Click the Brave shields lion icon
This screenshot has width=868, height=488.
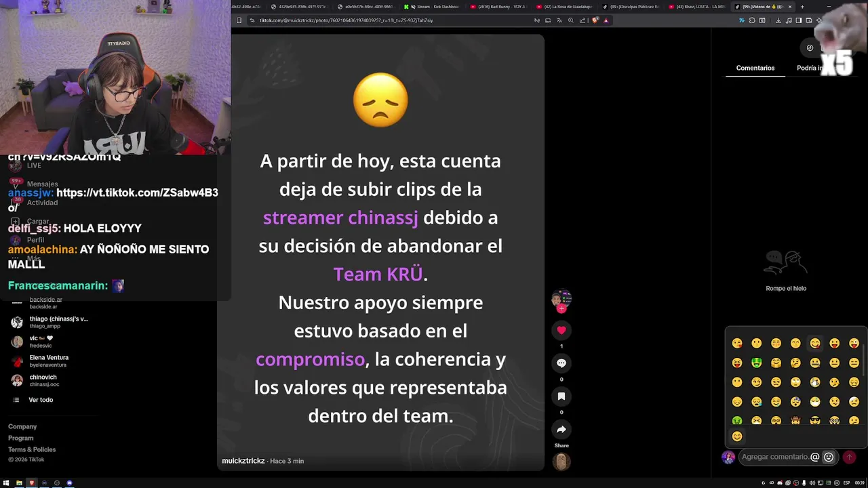click(595, 20)
